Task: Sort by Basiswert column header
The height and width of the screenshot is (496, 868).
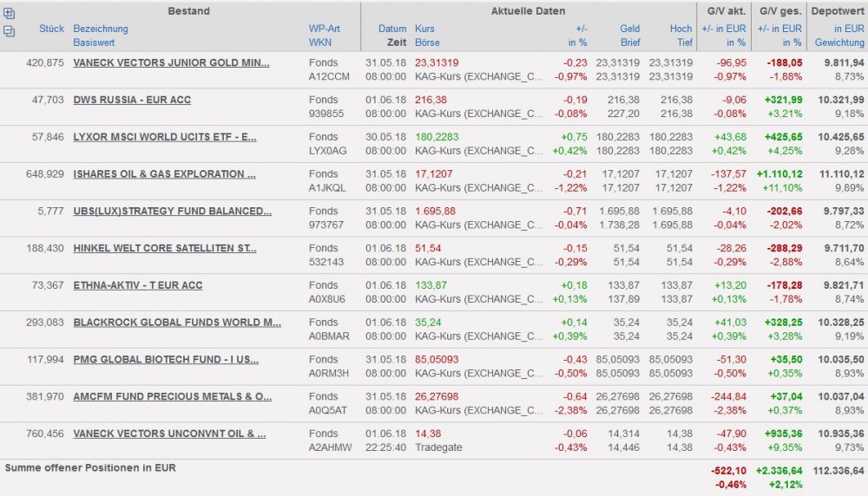Action: tap(95, 42)
